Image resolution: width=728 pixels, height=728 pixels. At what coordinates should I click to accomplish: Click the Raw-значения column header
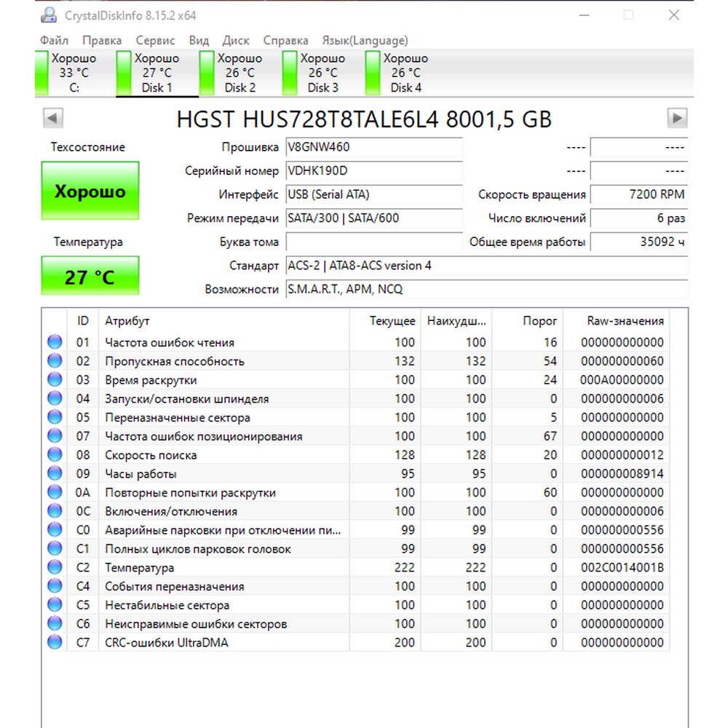(616, 321)
